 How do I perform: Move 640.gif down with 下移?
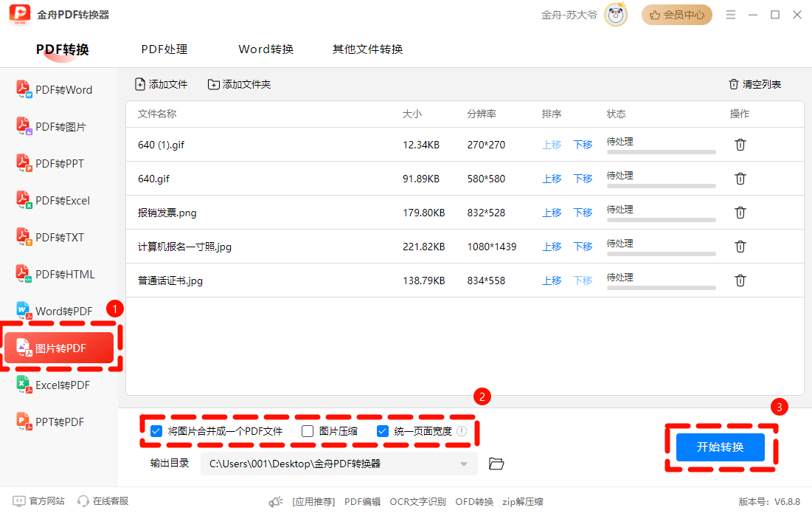(x=583, y=179)
